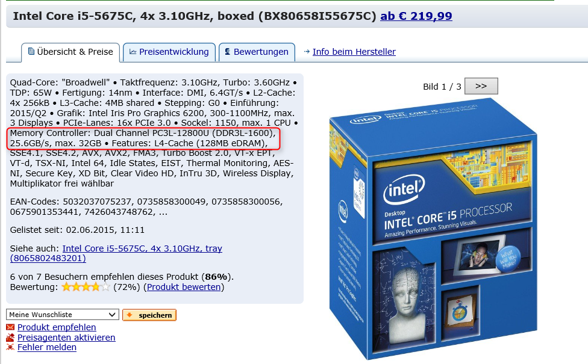
Task: Click the Preisagenten aktivieren link
Action: pos(66,338)
